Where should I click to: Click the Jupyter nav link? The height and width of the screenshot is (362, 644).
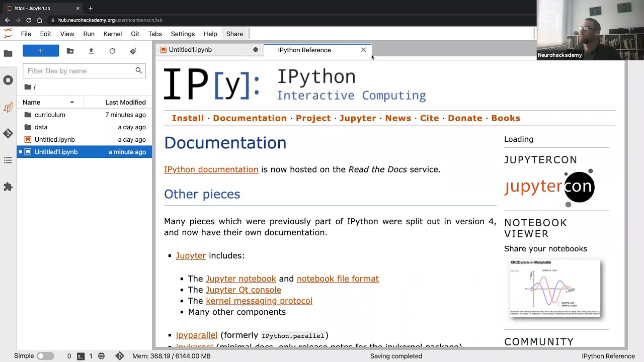[358, 118]
